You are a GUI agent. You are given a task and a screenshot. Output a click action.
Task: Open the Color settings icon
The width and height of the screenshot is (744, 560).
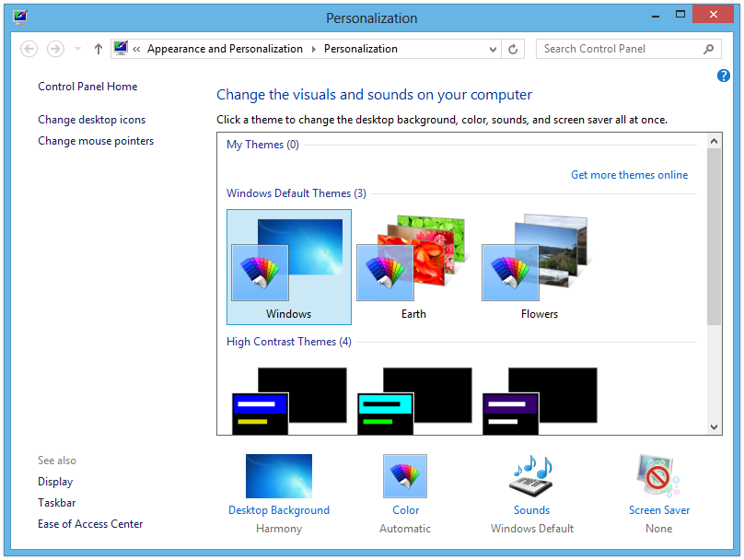tap(405, 476)
